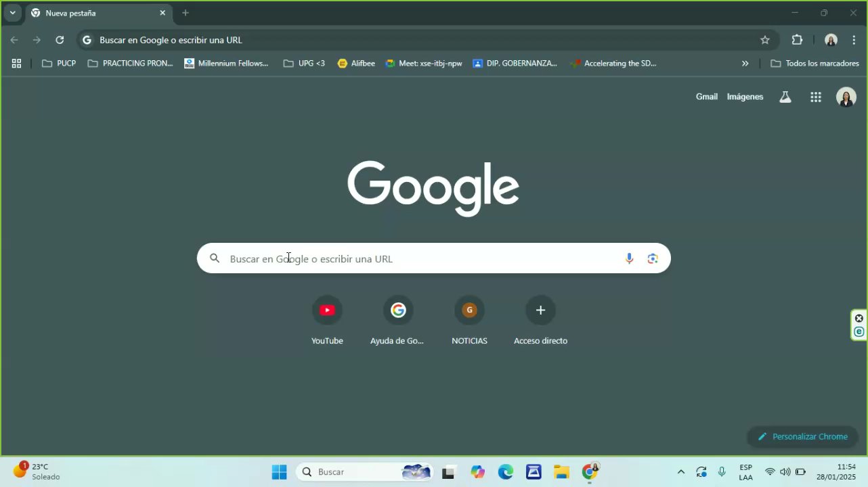Open the Google account avatar on page
The height and width of the screenshot is (487, 868).
coord(846,97)
